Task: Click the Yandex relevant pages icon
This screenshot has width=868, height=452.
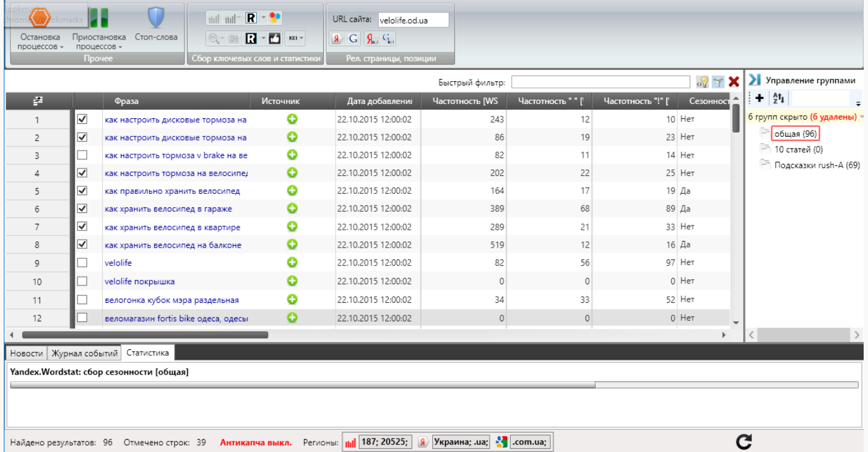Action: point(337,39)
